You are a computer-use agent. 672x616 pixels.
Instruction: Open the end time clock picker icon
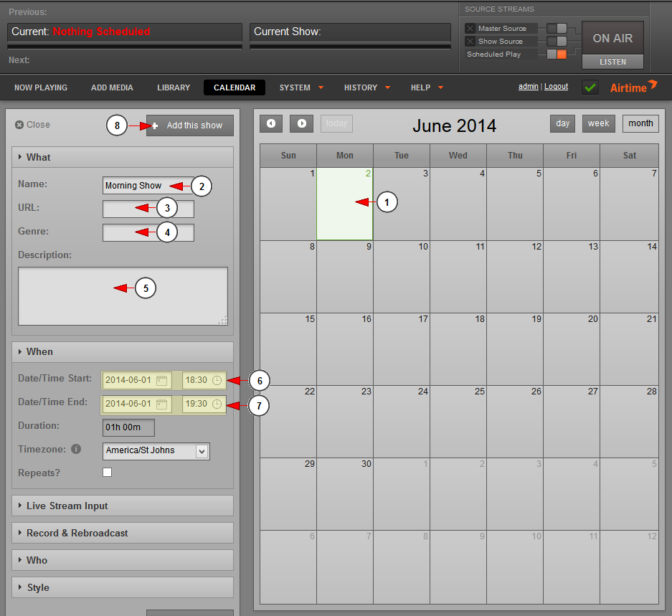(217, 404)
